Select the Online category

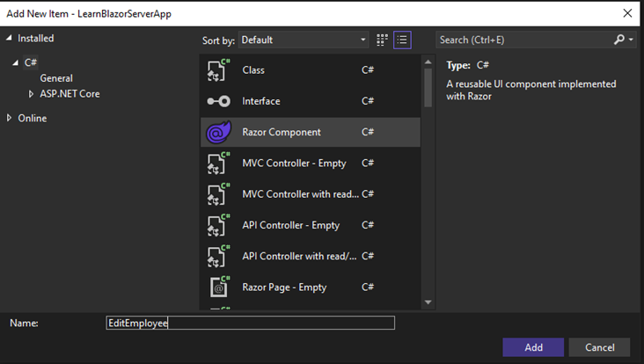tap(33, 118)
